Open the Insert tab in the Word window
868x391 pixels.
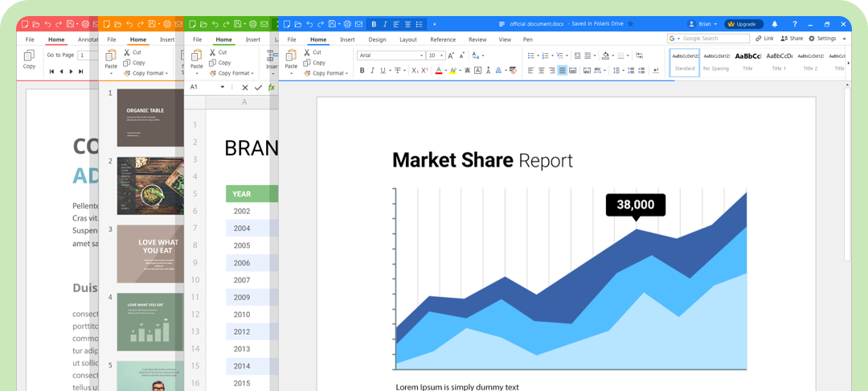click(x=348, y=40)
